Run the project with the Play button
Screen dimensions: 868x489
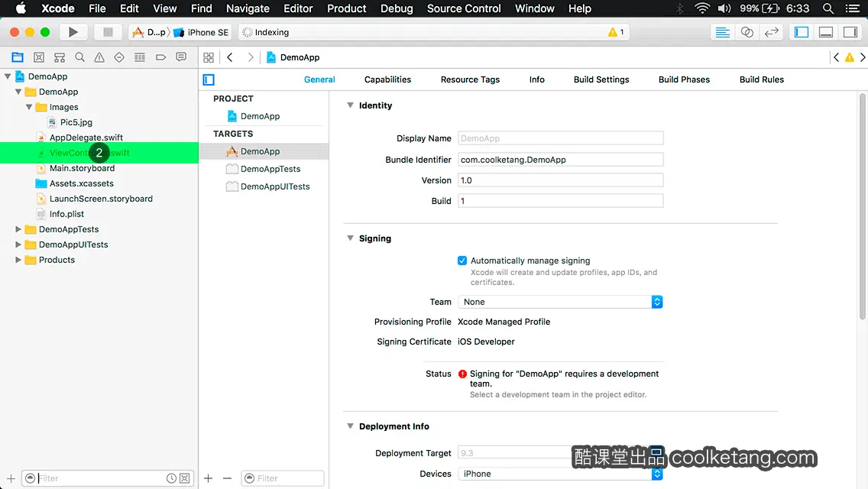coord(73,32)
